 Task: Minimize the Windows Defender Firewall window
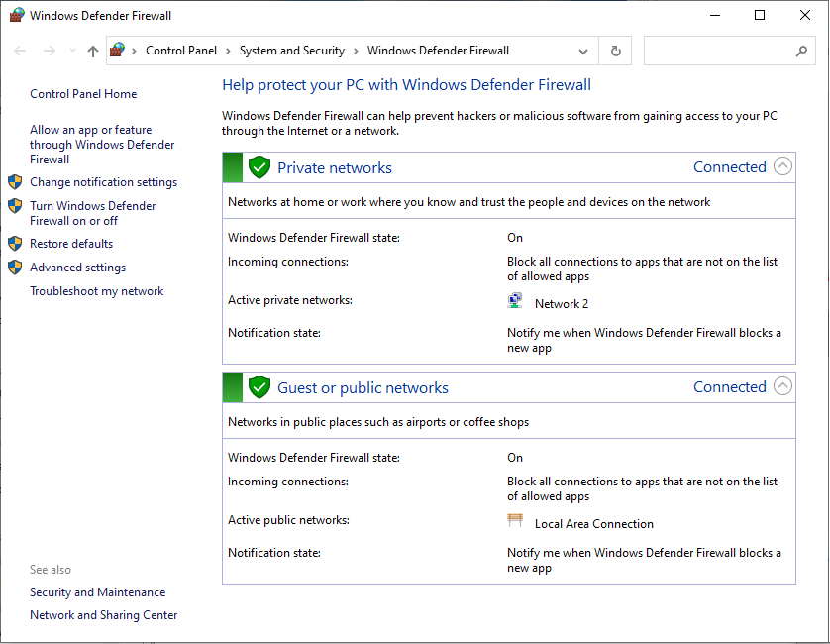715,16
